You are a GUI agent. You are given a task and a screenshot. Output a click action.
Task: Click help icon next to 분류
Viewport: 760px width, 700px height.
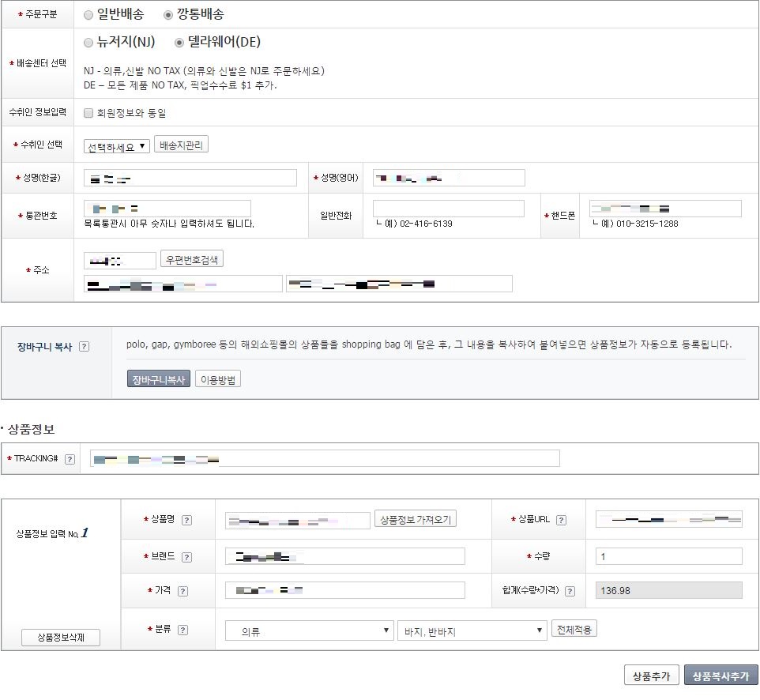click(182, 630)
